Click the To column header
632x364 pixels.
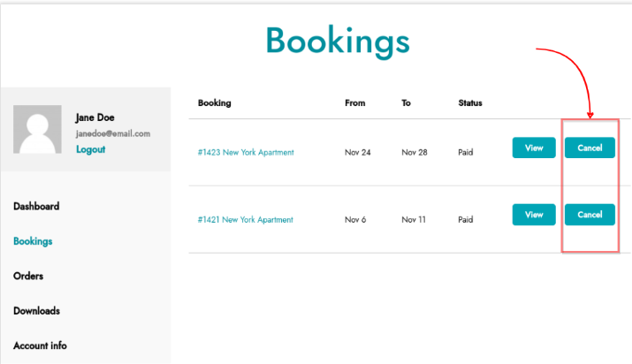tap(406, 102)
